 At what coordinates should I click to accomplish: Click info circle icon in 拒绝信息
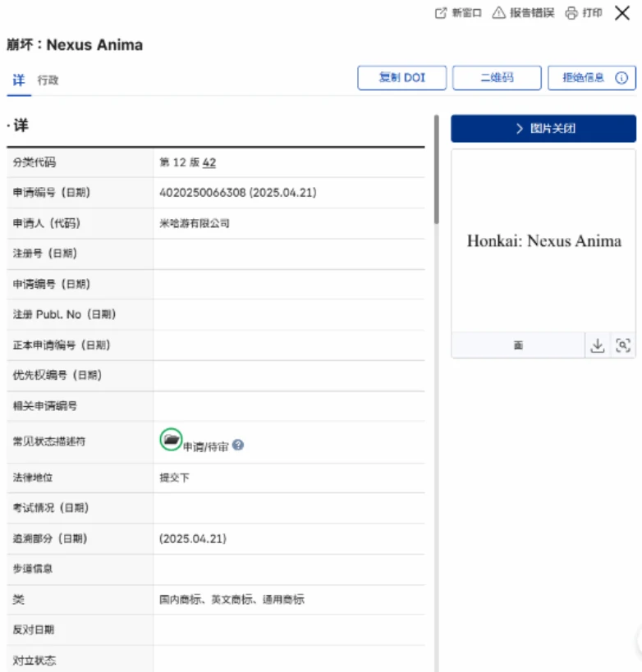click(x=621, y=78)
